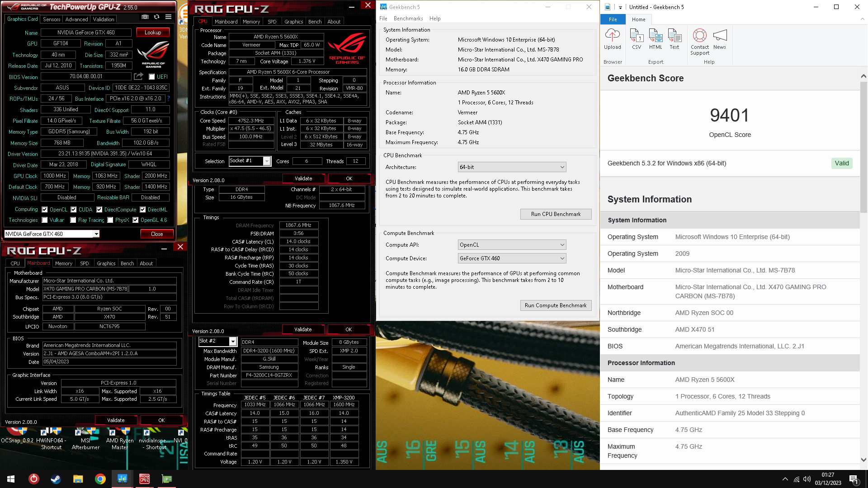Toggle the OpenGL 4.6 checkbox

click(x=135, y=220)
